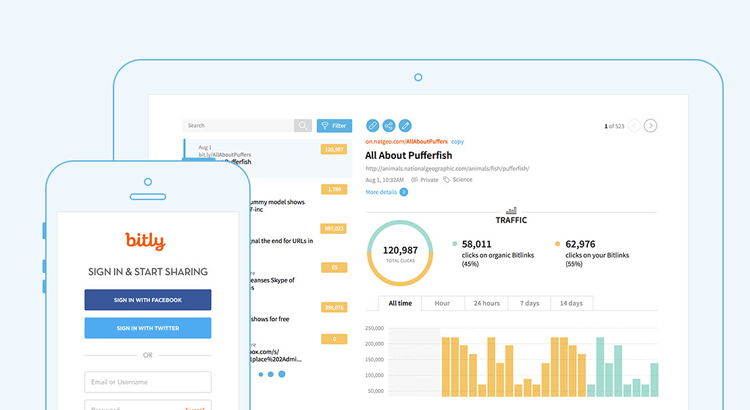This screenshot has width=750, height=410.
Task: Open the Filter options
Action: point(334,125)
